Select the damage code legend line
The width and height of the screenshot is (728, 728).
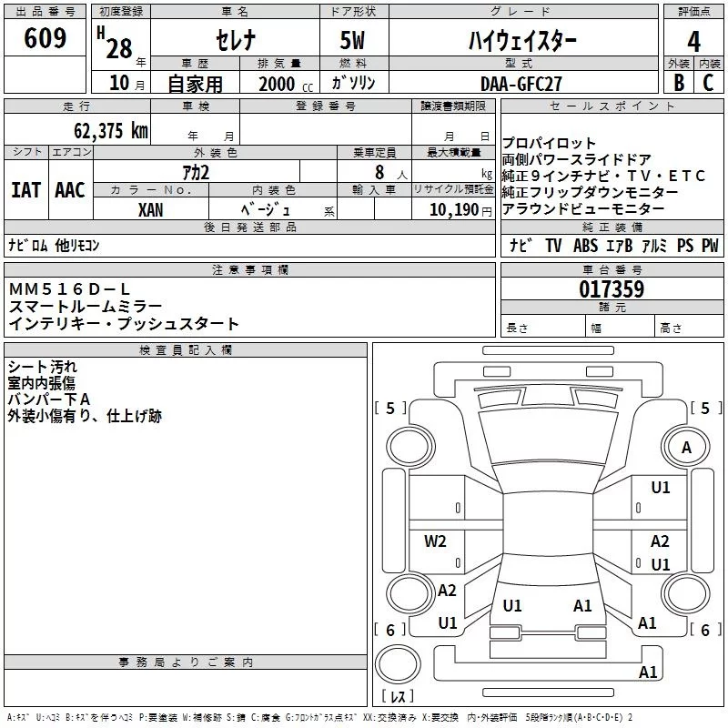[319, 717]
